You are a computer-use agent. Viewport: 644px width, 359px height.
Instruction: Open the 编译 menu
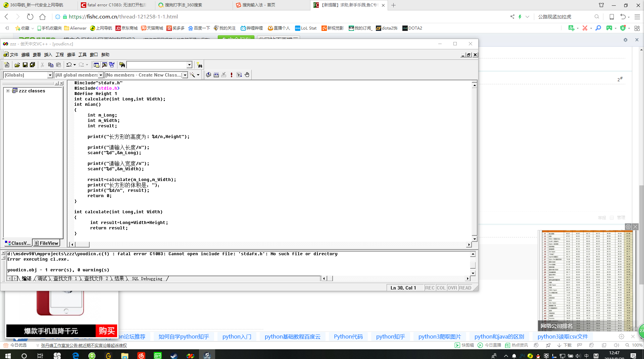point(71,55)
